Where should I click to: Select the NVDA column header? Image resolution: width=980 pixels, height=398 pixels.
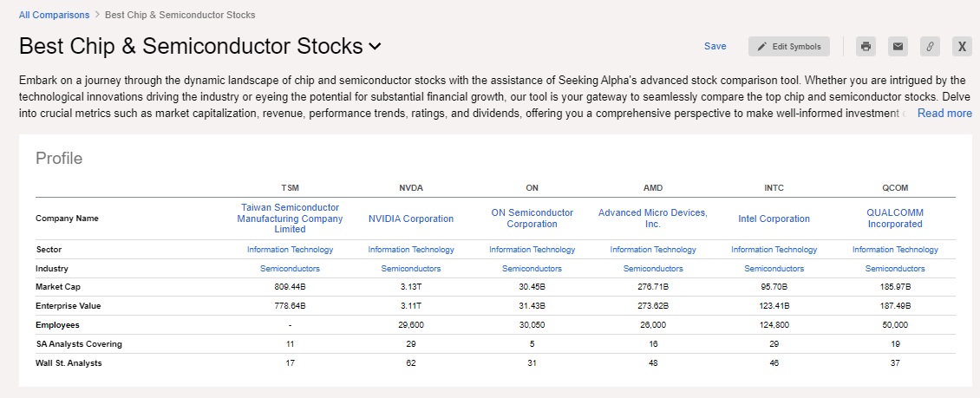click(411, 187)
